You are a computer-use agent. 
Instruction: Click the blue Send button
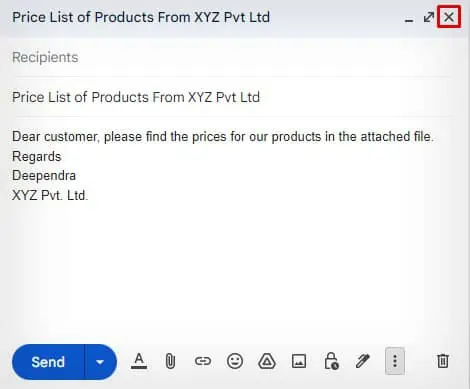pyautogui.click(x=48, y=362)
